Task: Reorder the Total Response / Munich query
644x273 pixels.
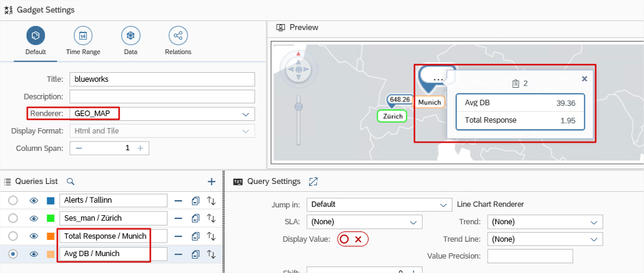Action: coord(211,236)
